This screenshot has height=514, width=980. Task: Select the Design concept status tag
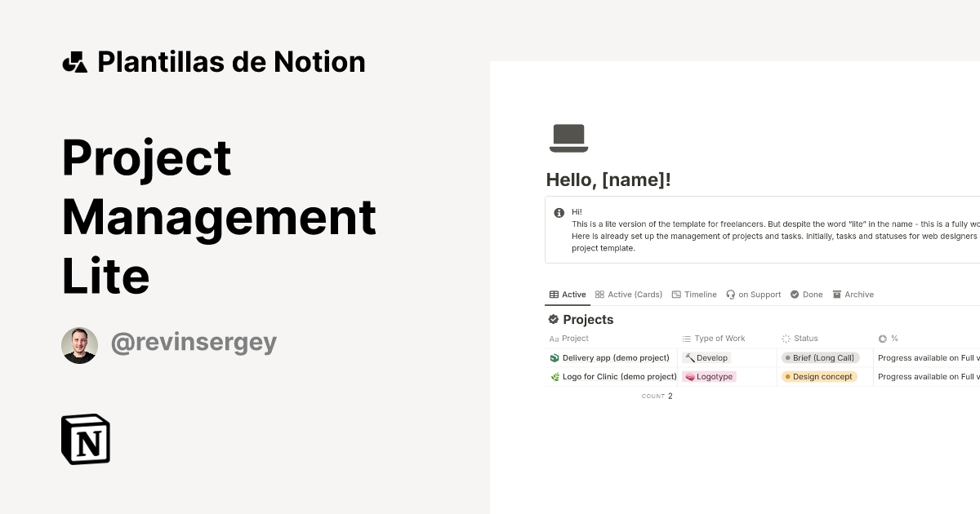pos(822,376)
